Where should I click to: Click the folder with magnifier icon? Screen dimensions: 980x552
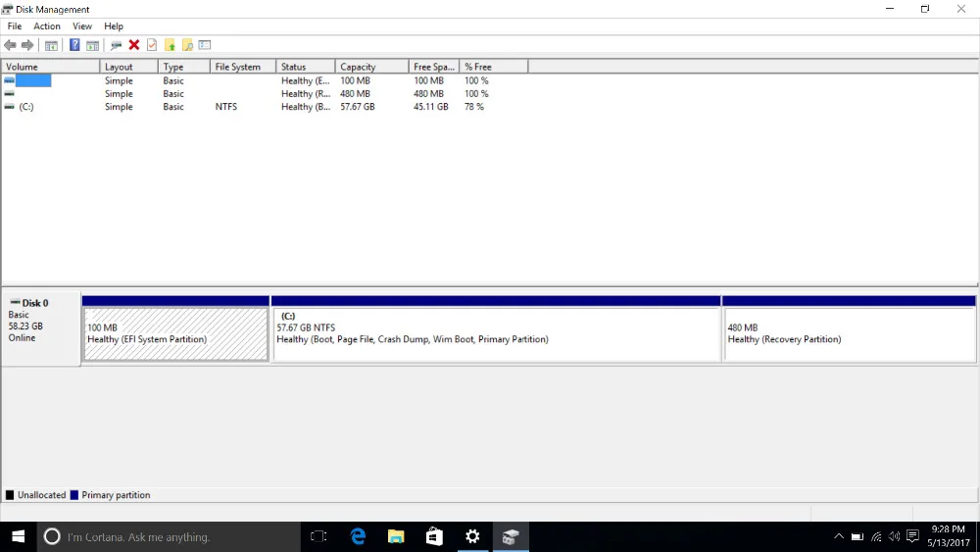[x=187, y=45]
